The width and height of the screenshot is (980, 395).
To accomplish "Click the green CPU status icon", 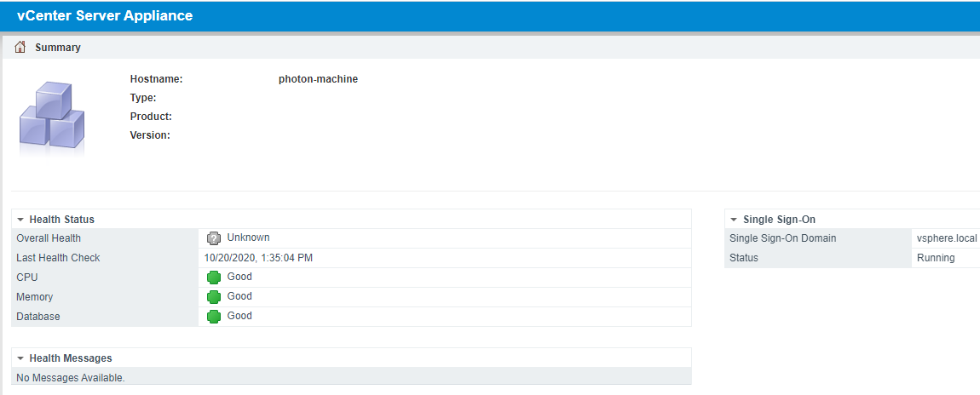I will click(214, 277).
